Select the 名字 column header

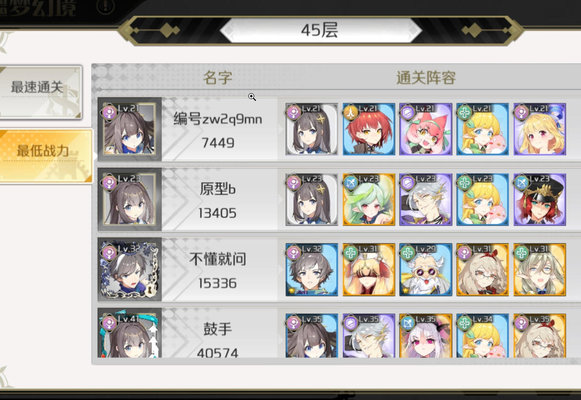click(218, 78)
